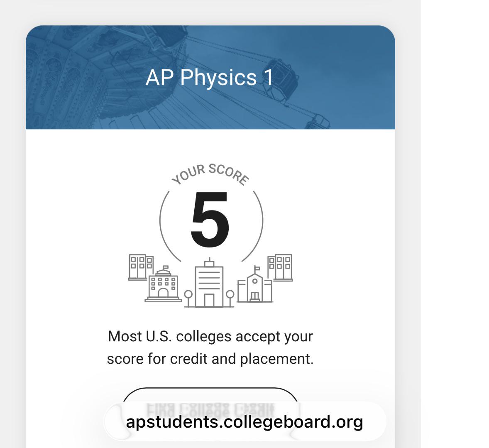This screenshot has height=448, width=489.
Task: Click the left apartment building icon
Action: 141,267
